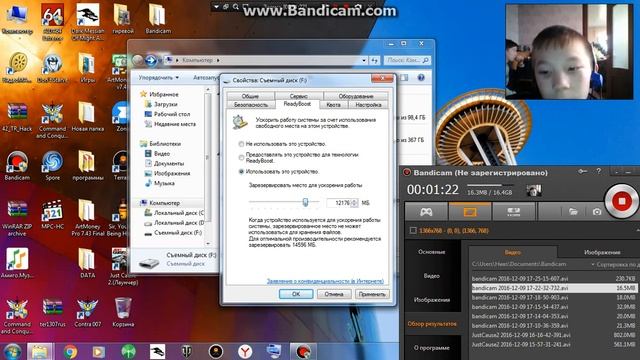Switch to the Настройка tab in properties dialog
This screenshot has width=640, height=360.
[x=368, y=105]
